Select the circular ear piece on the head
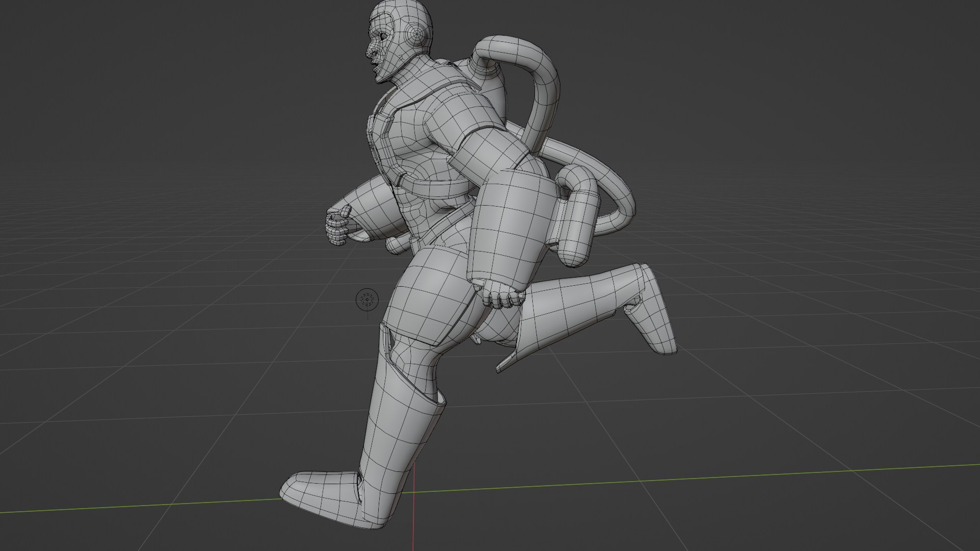This screenshot has width=980, height=551. 418,35
